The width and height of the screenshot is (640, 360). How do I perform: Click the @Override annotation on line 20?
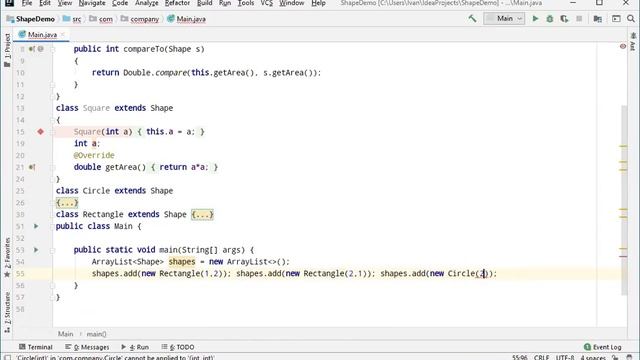94,155
